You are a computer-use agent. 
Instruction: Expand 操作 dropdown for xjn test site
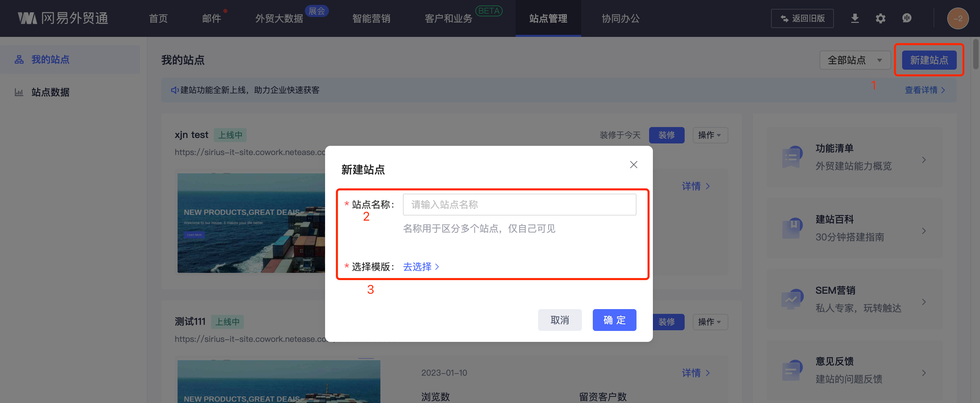(x=710, y=135)
